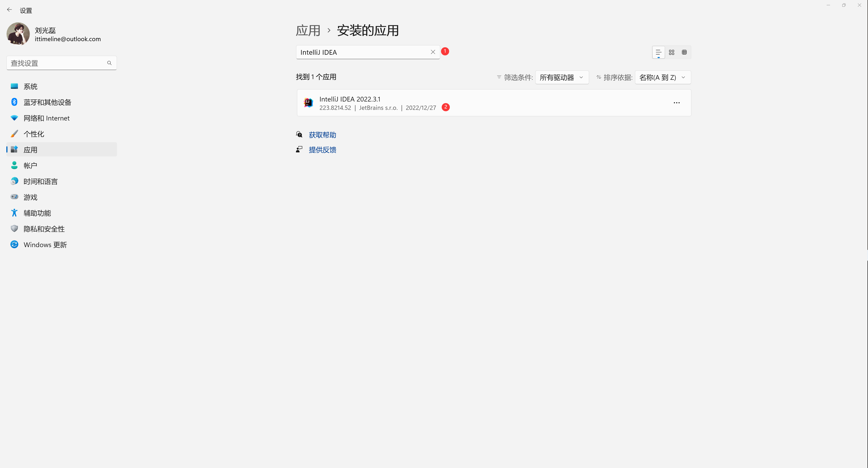This screenshot has height=468, width=868.
Task: Open 系统 settings in the sidebar
Action: (x=61, y=86)
